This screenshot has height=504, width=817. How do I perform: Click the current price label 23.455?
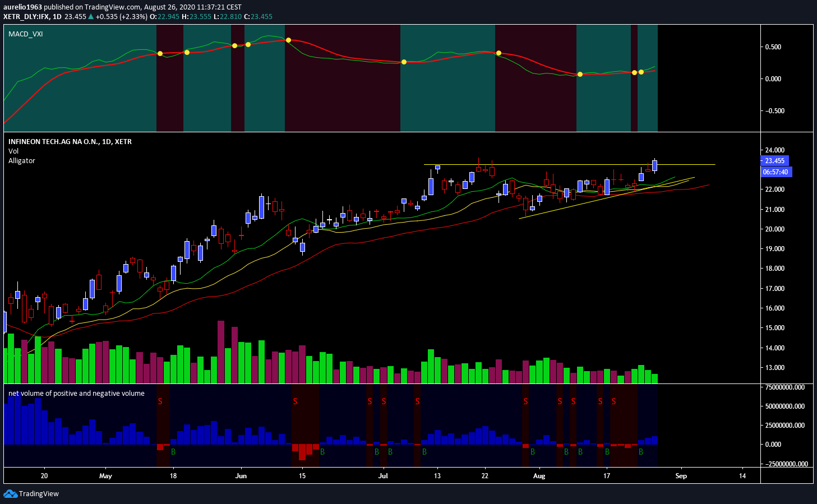pyautogui.click(x=775, y=161)
